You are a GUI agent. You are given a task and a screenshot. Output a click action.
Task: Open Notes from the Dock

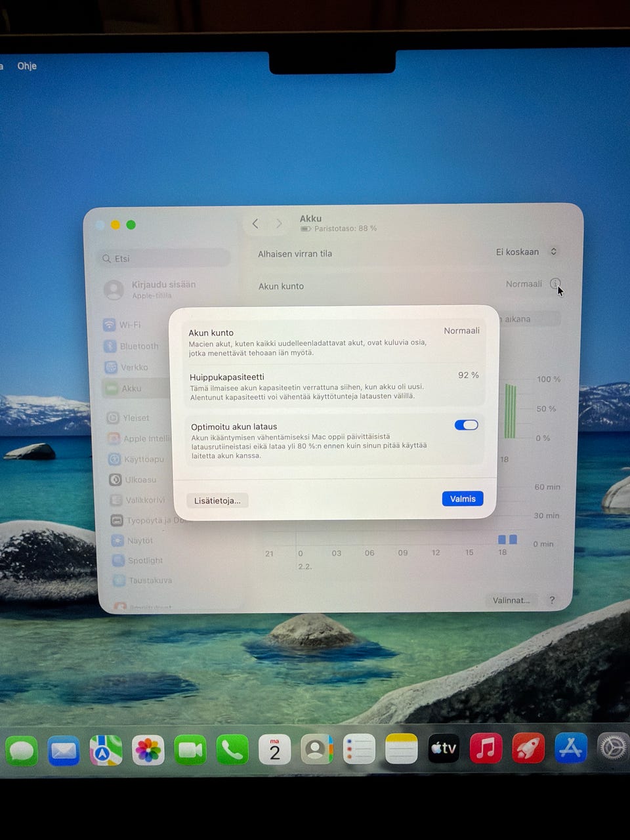pos(401,749)
